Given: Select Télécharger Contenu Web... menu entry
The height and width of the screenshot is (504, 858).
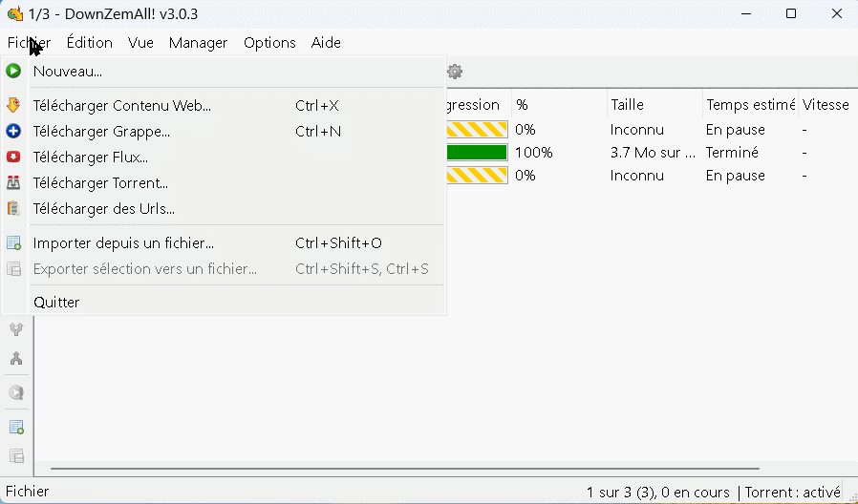Looking at the screenshot, I should [121, 106].
